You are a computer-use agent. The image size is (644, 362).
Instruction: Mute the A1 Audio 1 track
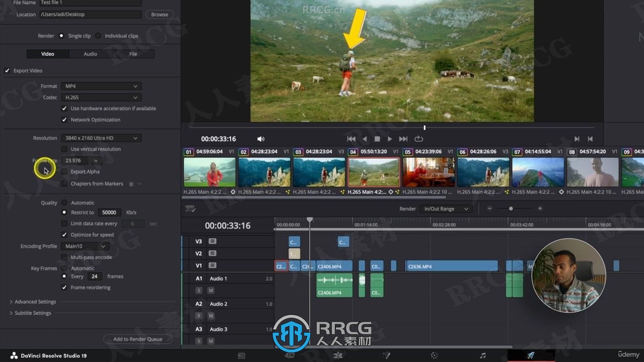click(x=211, y=291)
